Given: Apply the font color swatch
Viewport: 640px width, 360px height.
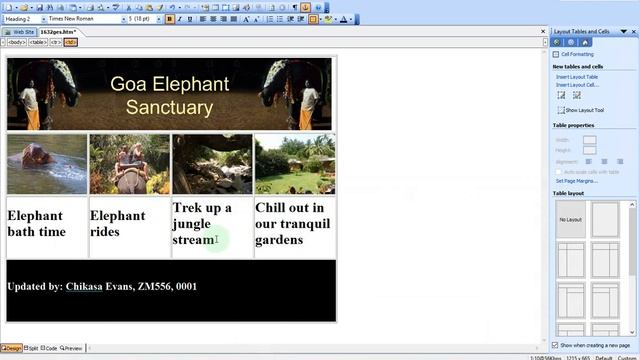Looking at the screenshot, I should [343, 19].
